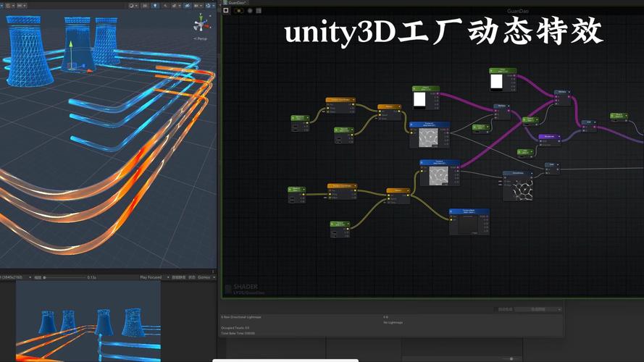Screen dimensions: 644x362
Task: Select the purple node in the shader graph
Action: [550, 140]
